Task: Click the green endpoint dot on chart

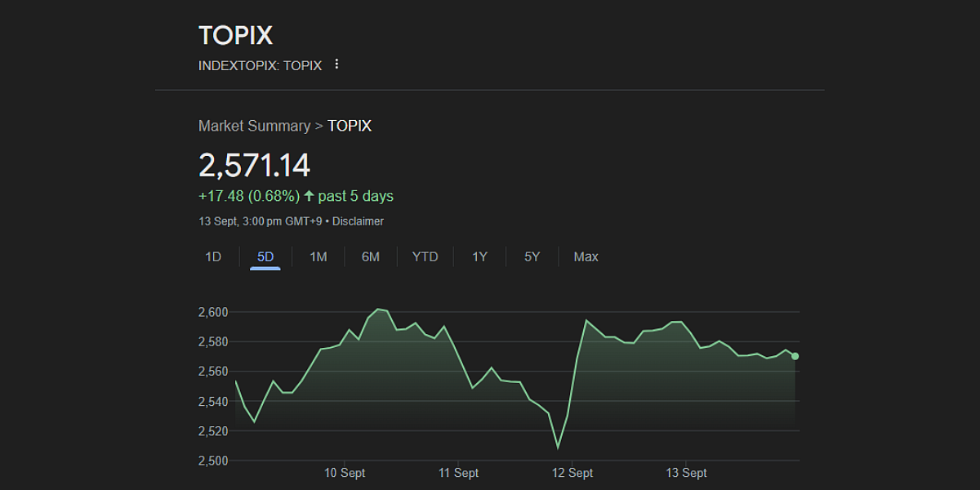Action: click(x=795, y=356)
